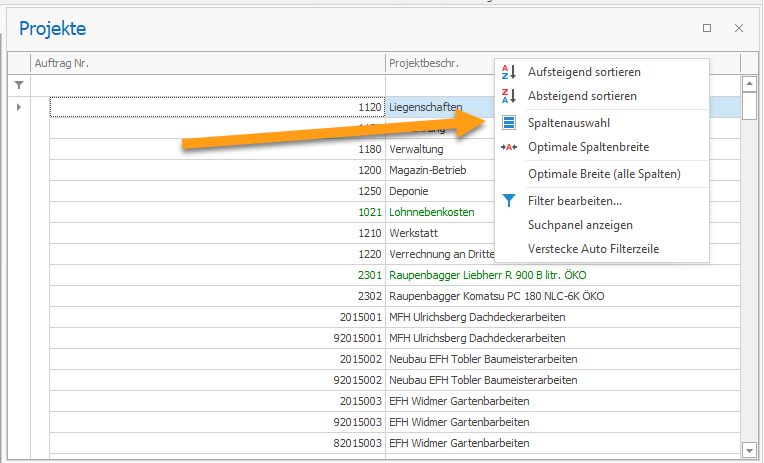Maximize the Projekte window
This screenshot has height=463, width=764.
[x=707, y=28]
